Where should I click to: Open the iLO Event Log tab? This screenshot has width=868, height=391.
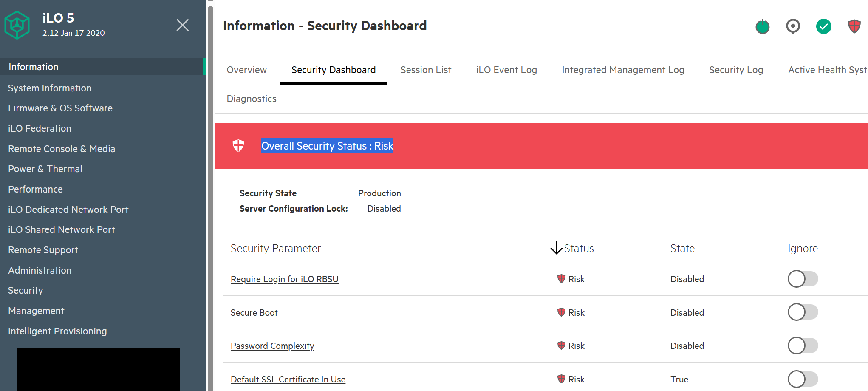click(506, 70)
